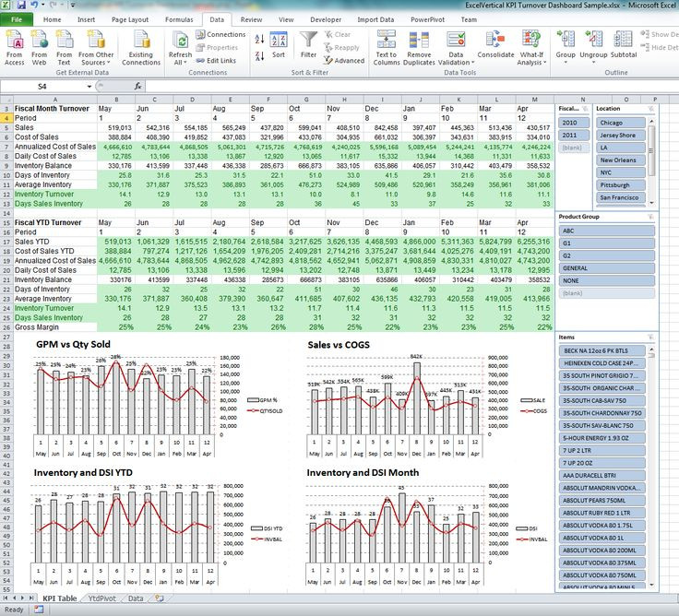The width and height of the screenshot is (679, 616).
Task: Open the Name Box dropdown arrow
Action: tap(89, 86)
